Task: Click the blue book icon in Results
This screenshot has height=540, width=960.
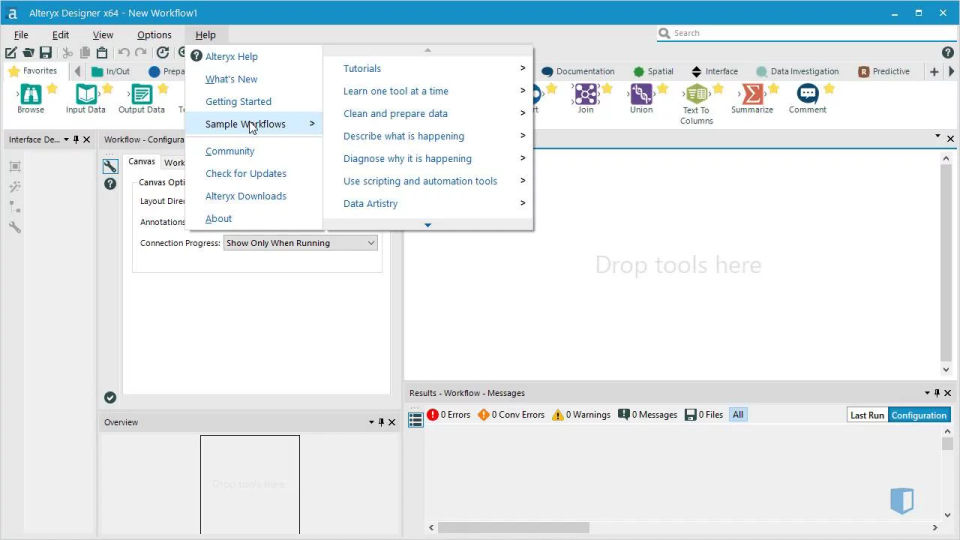Action: click(x=902, y=500)
